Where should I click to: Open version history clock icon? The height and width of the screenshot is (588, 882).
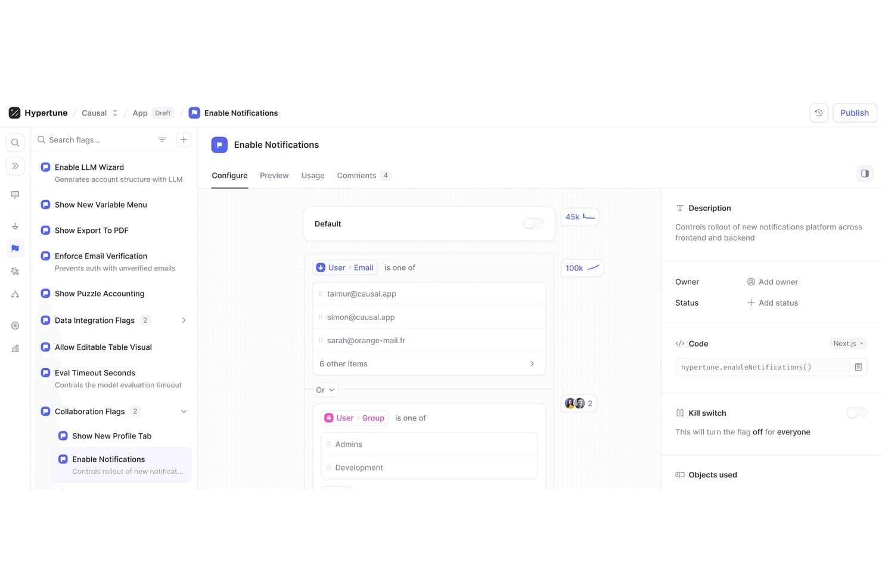819,113
